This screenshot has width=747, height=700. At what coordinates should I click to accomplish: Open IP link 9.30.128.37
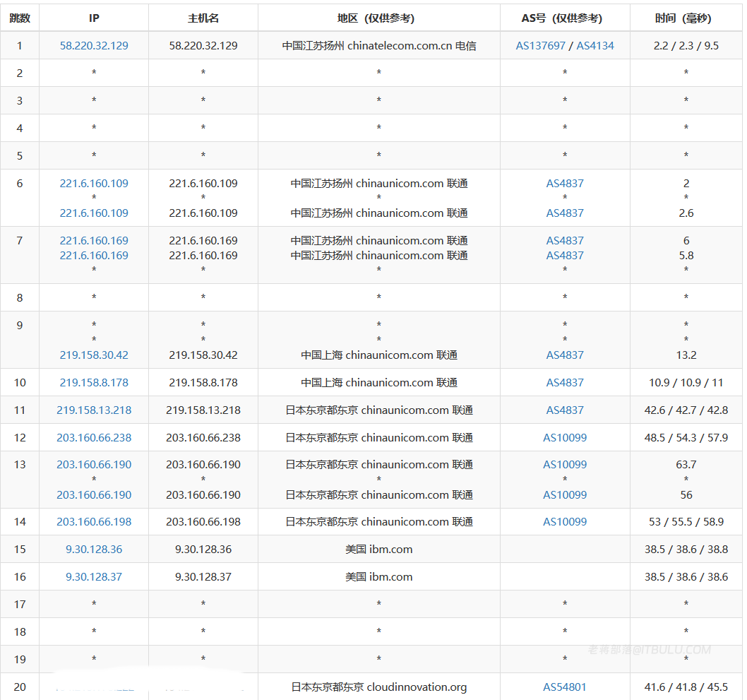pos(94,577)
